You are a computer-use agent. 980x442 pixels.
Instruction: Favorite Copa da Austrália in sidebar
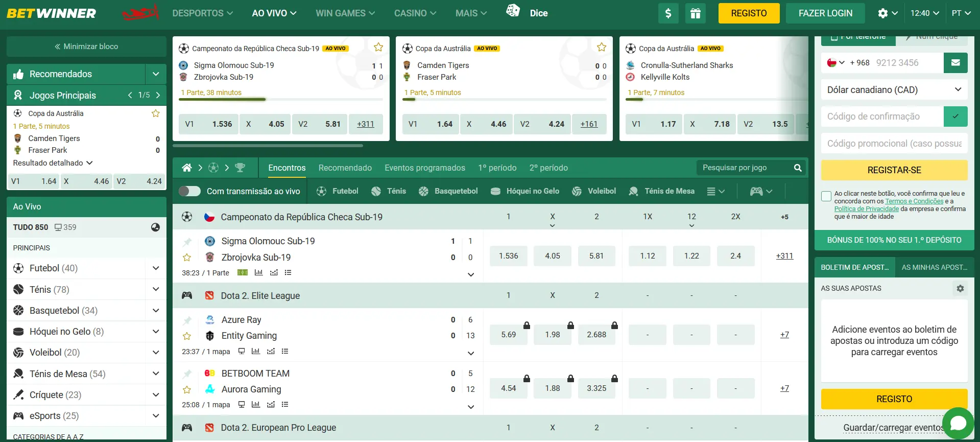click(156, 113)
